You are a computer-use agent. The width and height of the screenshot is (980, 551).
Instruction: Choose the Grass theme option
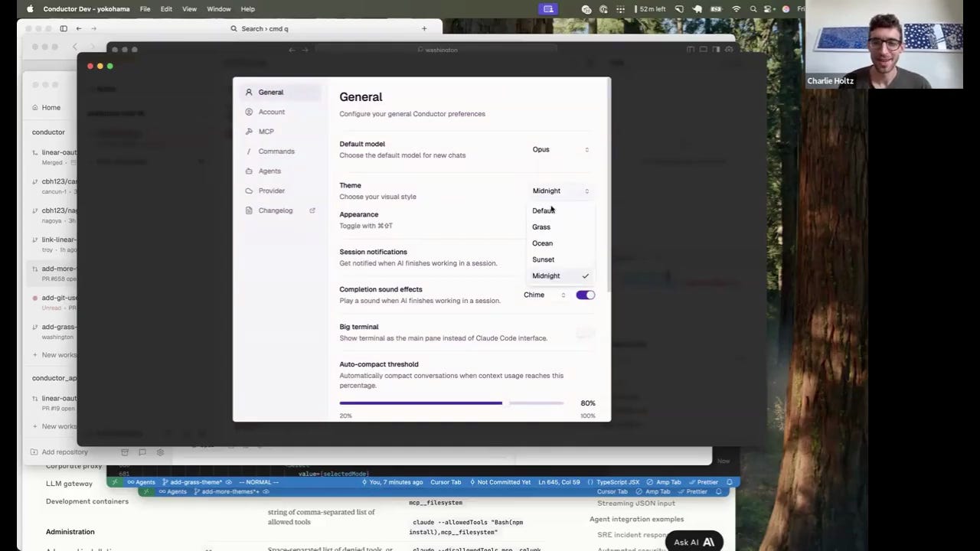(x=560, y=227)
